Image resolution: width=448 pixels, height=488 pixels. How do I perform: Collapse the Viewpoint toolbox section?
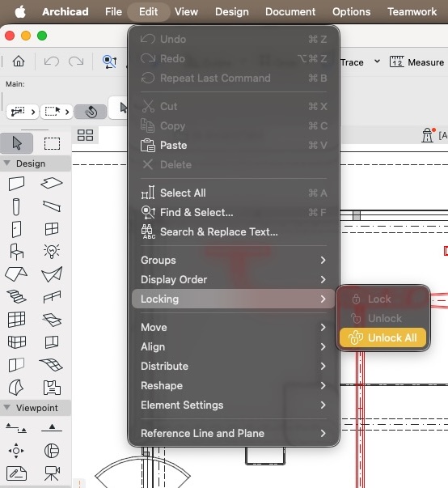(x=6, y=407)
